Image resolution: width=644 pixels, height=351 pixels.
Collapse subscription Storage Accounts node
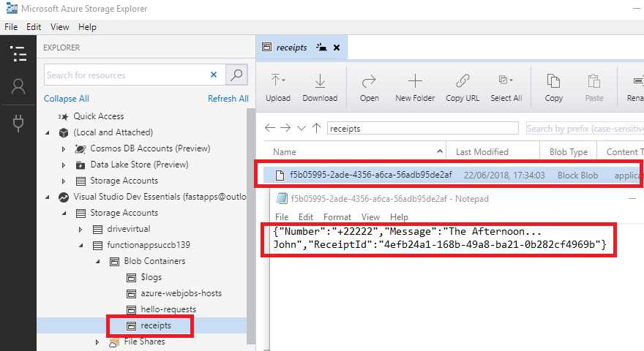(64, 213)
